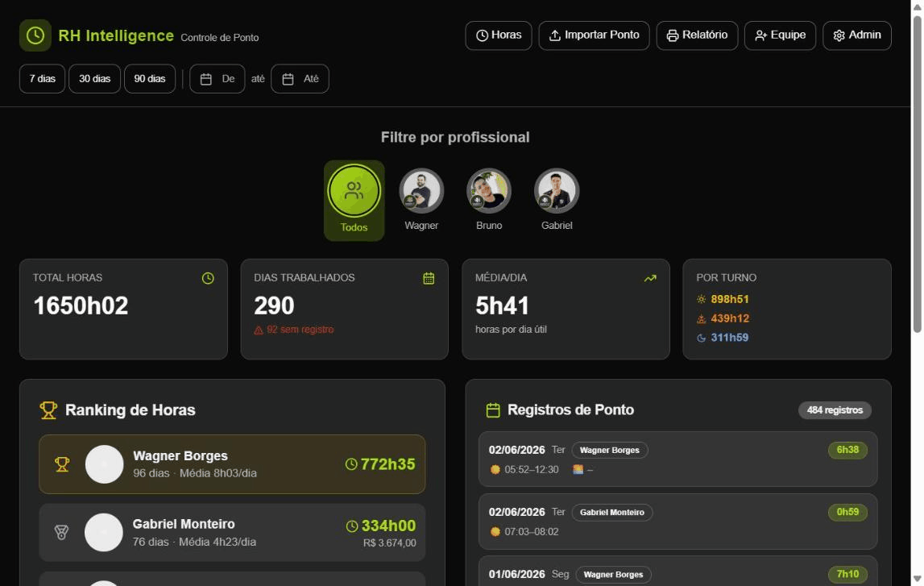Click calendar icon in Dias Trabalhados card
The image size is (924, 586).
click(x=429, y=278)
